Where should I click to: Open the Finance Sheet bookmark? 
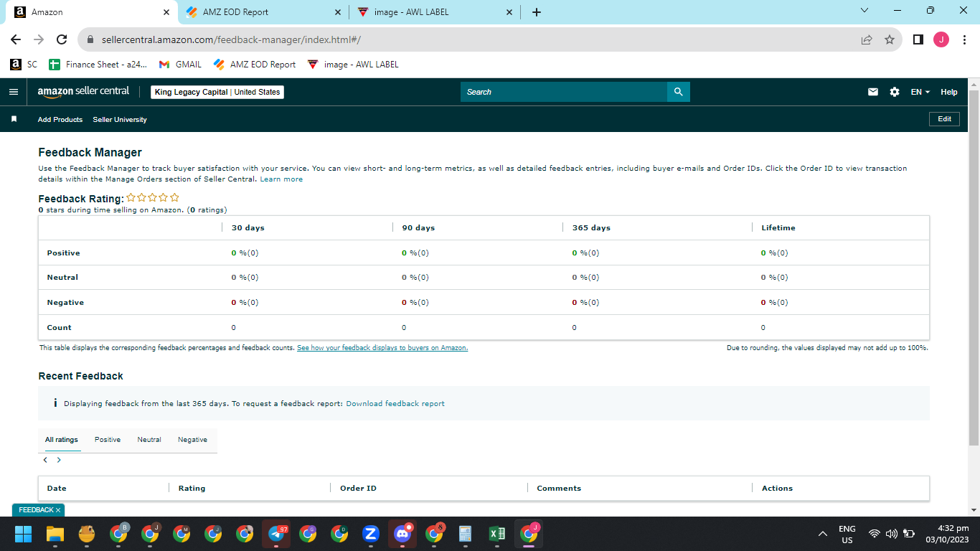(98, 65)
